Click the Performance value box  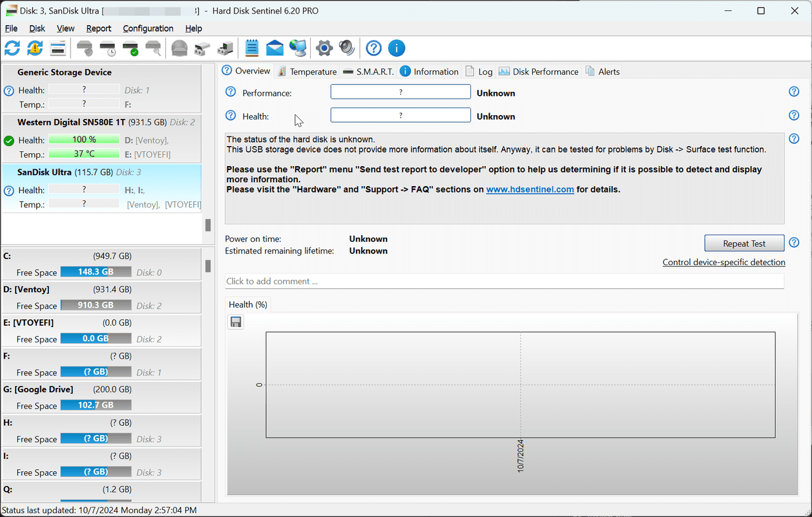click(401, 92)
